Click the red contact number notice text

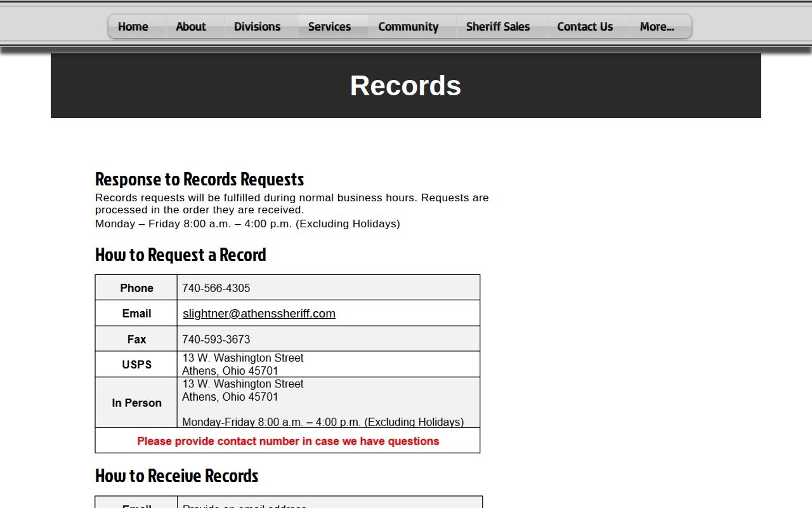[288, 441]
